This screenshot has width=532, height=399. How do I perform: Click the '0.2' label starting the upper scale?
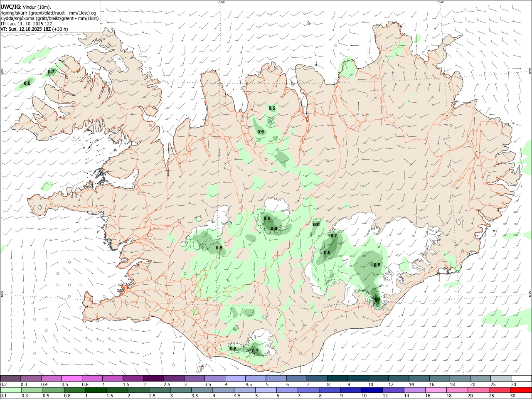(x=4, y=384)
